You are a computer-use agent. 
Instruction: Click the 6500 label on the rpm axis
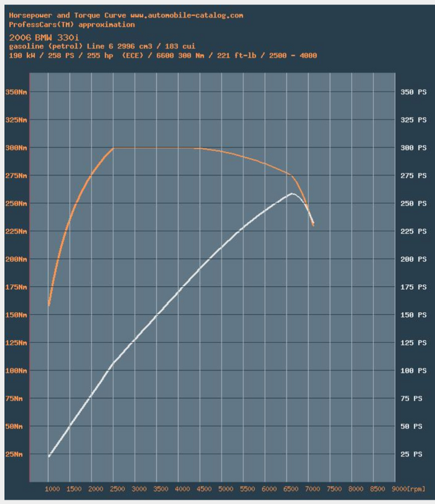point(289,488)
